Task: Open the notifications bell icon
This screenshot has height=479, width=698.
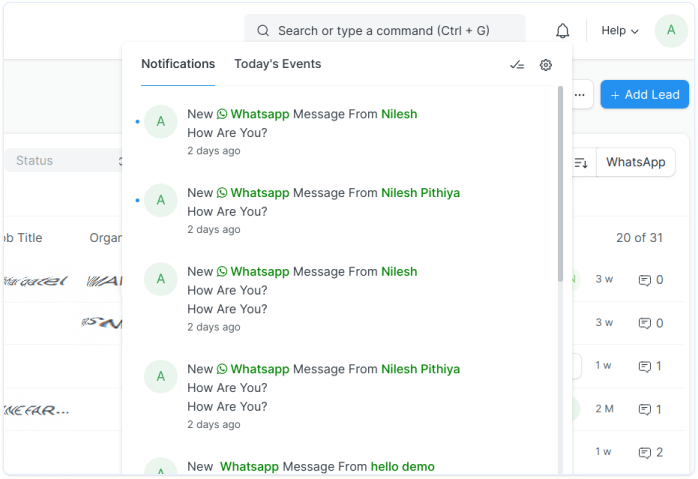Action: click(x=563, y=31)
